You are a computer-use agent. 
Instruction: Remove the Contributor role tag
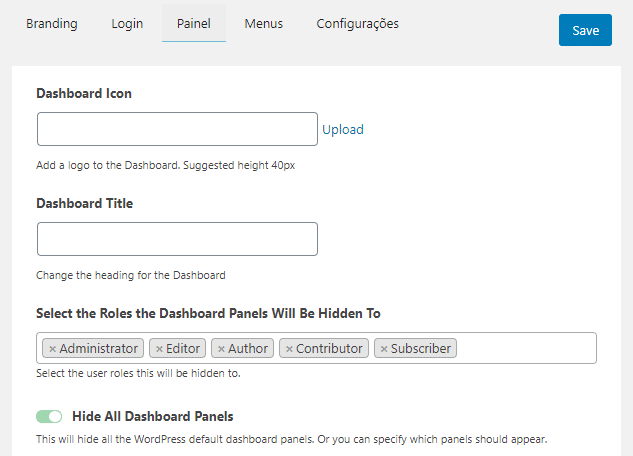(289, 349)
